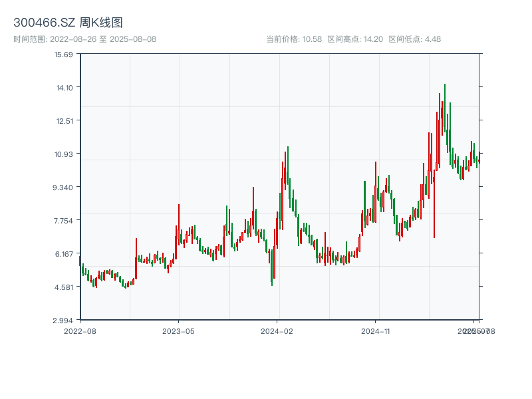The height and width of the screenshot is (399, 532).
Task: Click the 2024-02 x-axis date label
Action: pyautogui.click(x=277, y=331)
